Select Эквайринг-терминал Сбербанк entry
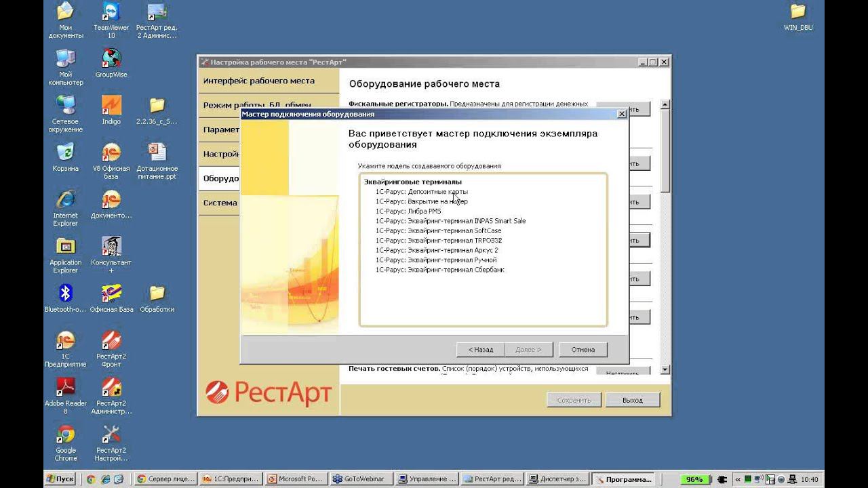The width and height of the screenshot is (868, 488). click(439, 270)
